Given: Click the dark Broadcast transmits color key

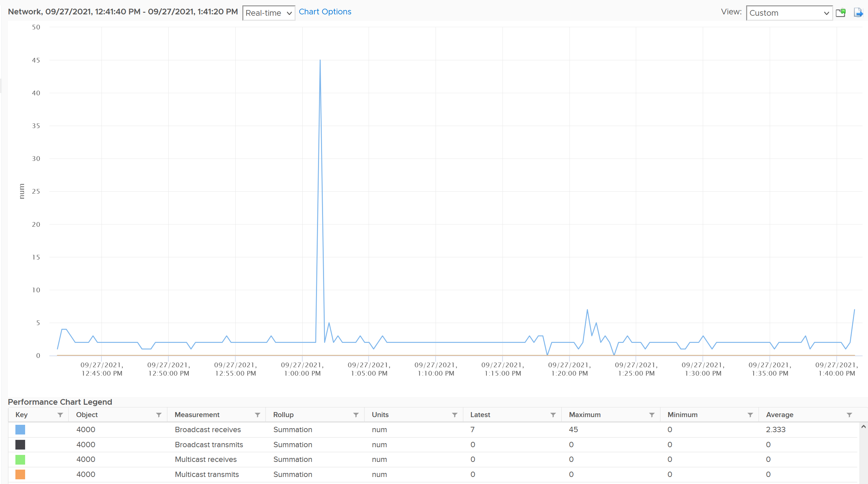Looking at the screenshot, I should click(20, 445).
